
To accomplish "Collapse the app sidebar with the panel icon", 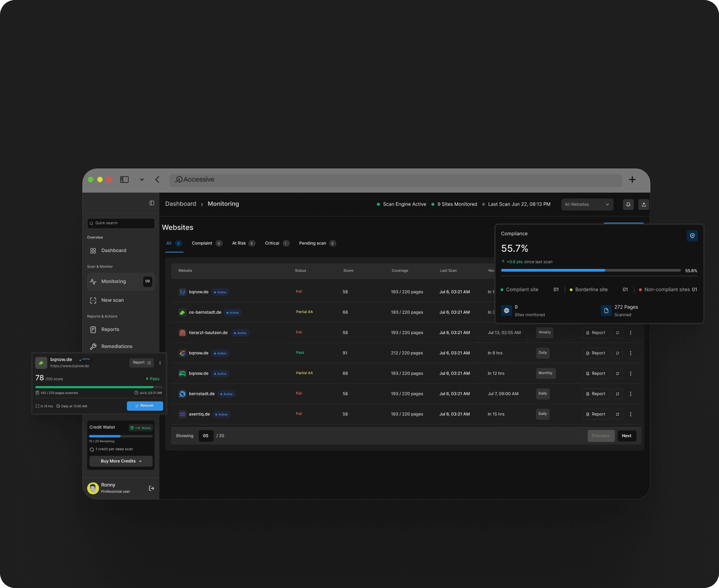I will (x=152, y=203).
